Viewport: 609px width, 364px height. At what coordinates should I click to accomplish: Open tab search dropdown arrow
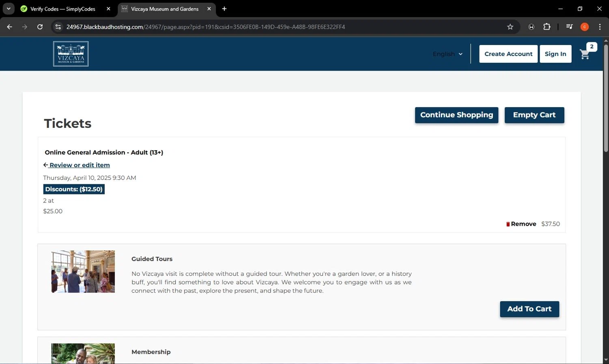[x=9, y=9]
